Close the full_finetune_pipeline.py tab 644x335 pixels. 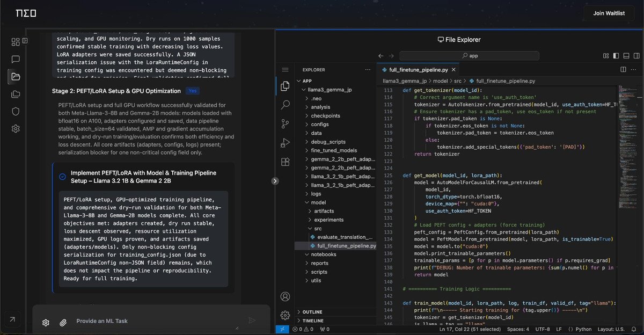tap(454, 70)
